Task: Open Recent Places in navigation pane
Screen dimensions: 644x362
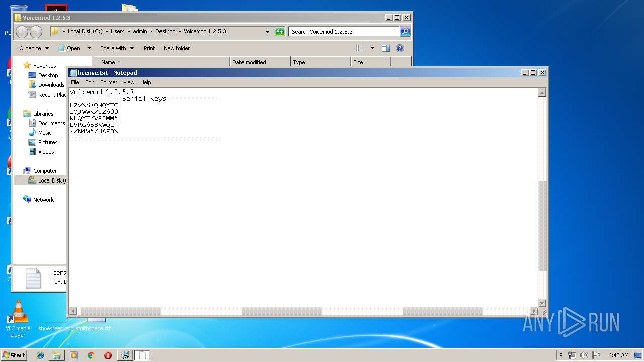Action: click(52, 95)
